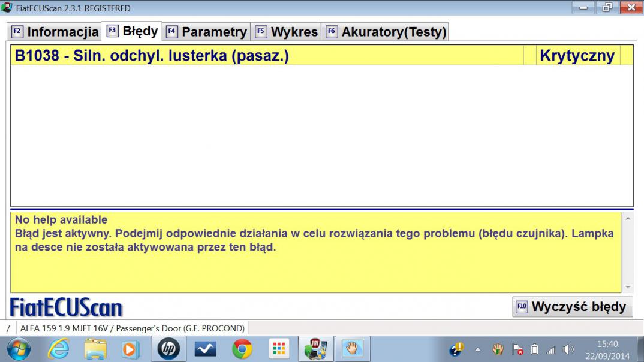The image size is (644, 362).
Task: Click the Krytyczny severity cell
Action: point(577,55)
